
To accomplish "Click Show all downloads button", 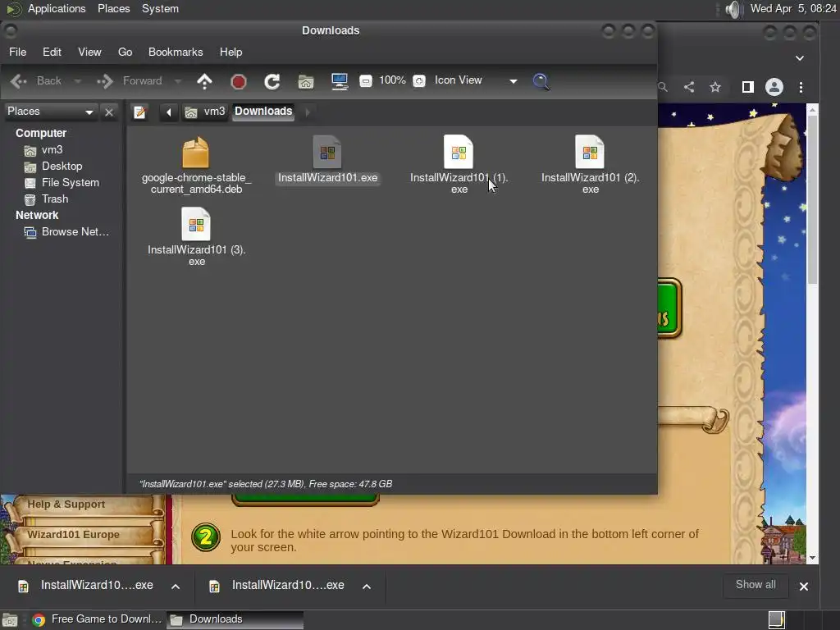I will pos(756,585).
